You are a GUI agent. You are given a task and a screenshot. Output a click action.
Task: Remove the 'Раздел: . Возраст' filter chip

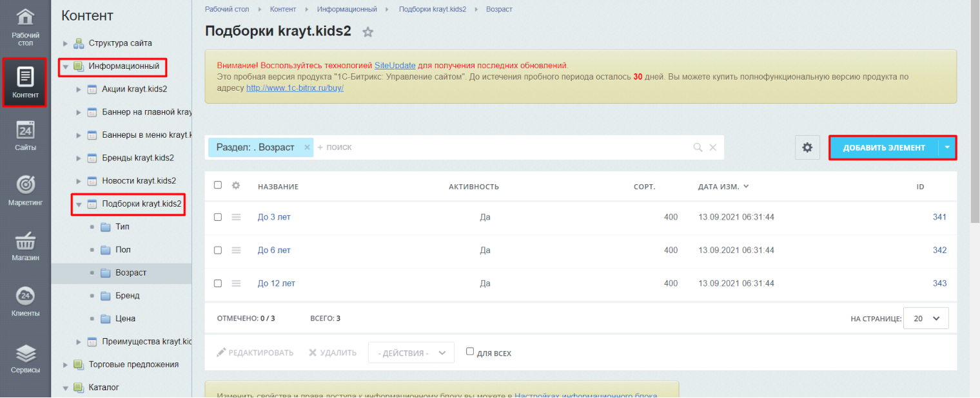pyautogui.click(x=307, y=147)
